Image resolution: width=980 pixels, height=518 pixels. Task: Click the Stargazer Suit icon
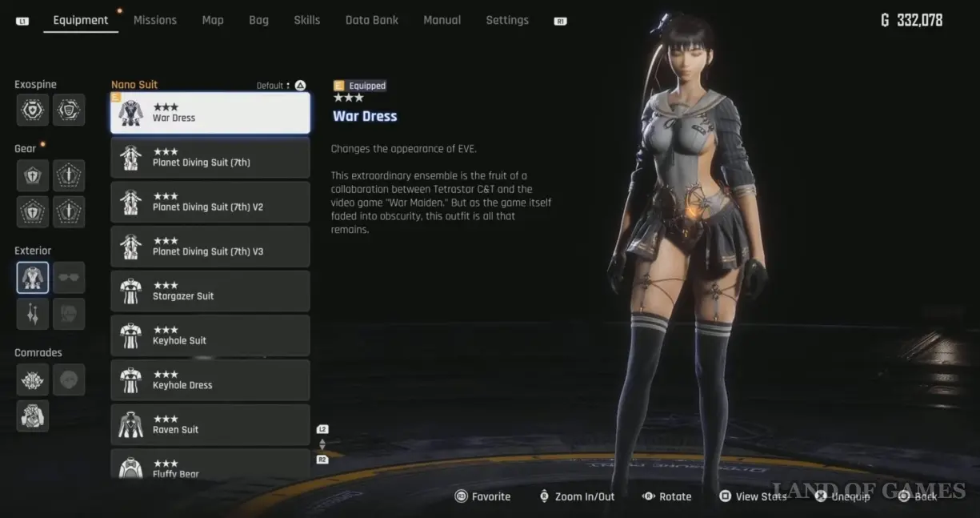coord(131,291)
